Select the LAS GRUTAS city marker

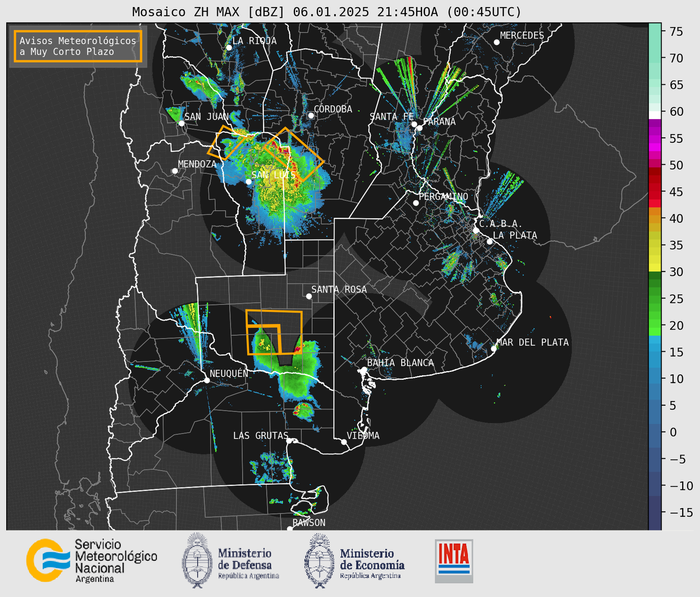click(x=289, y=441)
